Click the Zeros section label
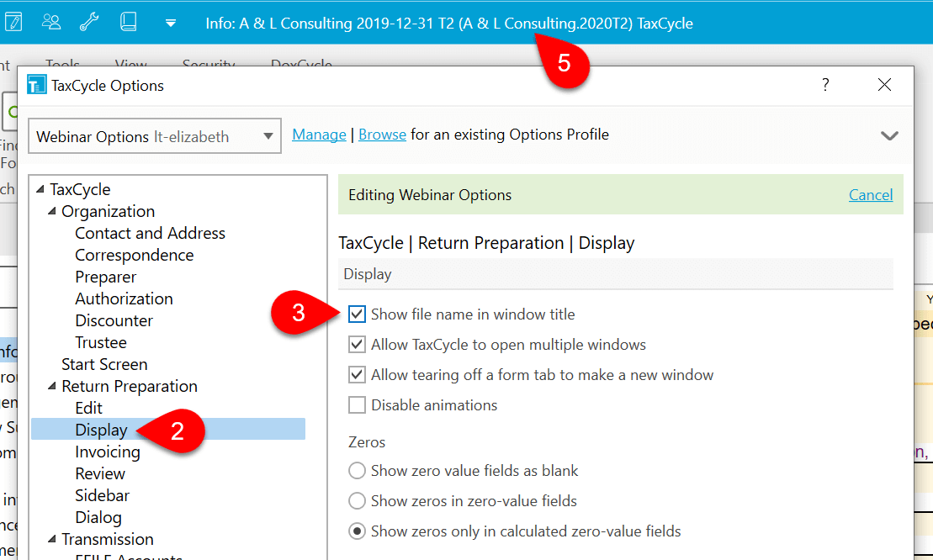This screenshot has width=933, height=560. 367,442
